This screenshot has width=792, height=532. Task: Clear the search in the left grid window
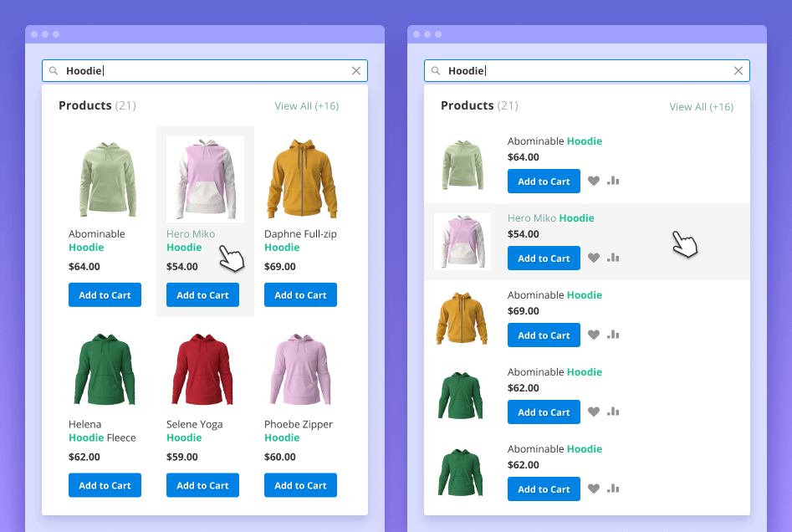click(356, 71)
